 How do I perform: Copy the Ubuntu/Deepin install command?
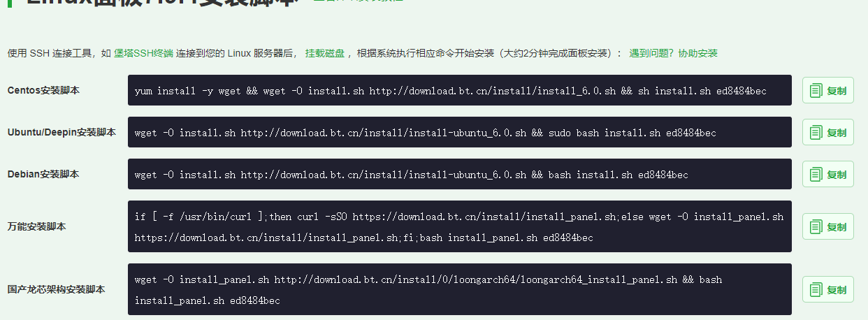coord(828,133)
